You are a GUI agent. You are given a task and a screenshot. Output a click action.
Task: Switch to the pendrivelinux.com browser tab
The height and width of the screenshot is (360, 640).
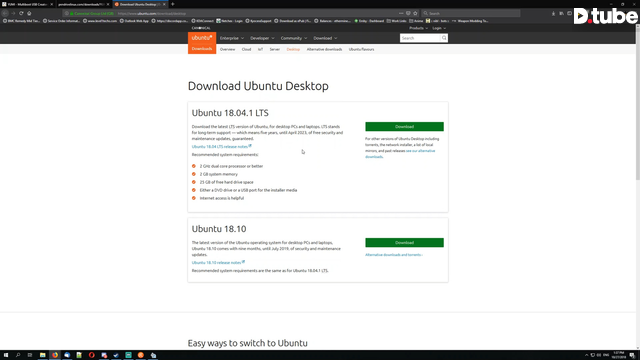click(84, 4)
